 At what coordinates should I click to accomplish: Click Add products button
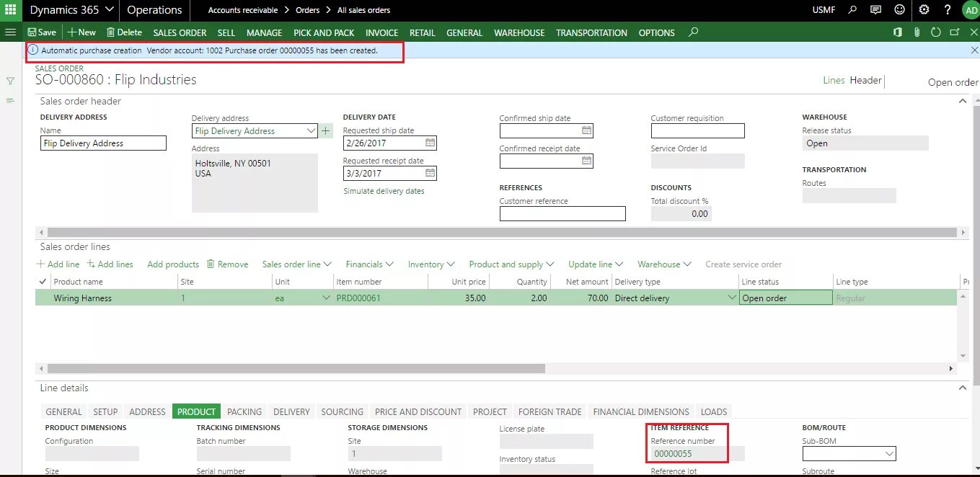coord(173,264)
